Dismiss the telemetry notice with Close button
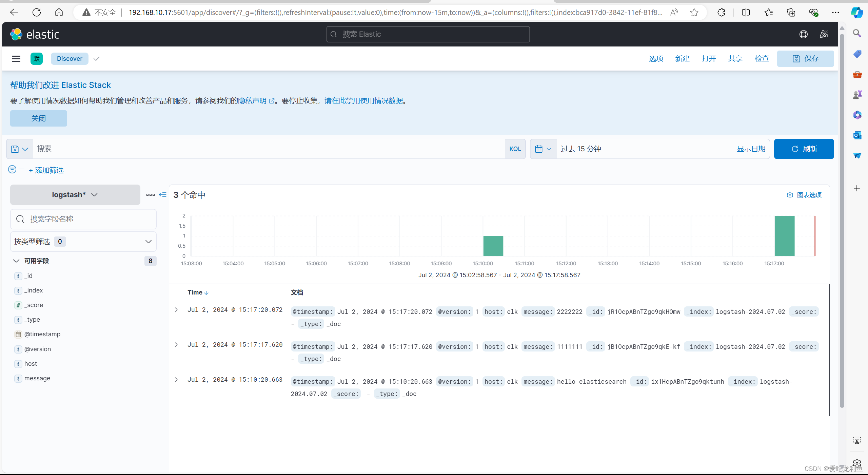This screenshot has width=868, height=475. (x=39, y=118)
